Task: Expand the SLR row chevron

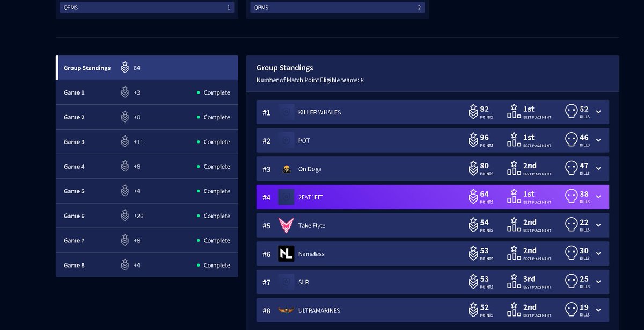Action: [598, 282]
